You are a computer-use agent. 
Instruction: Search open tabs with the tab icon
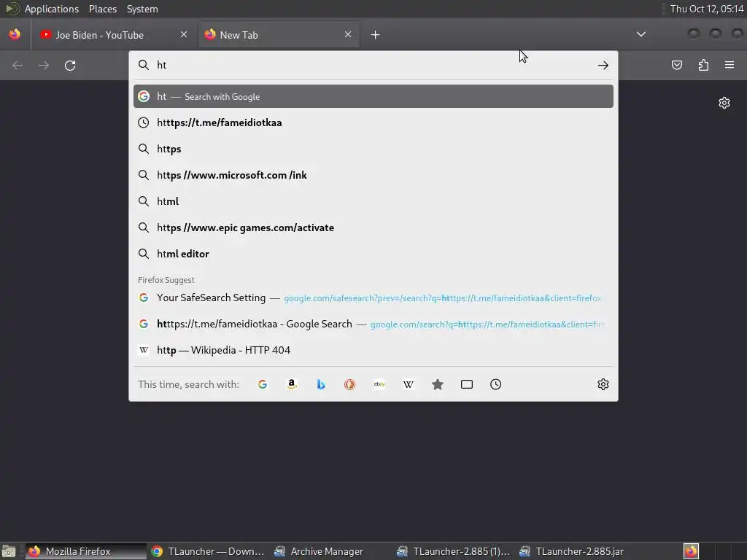point(467,384)
